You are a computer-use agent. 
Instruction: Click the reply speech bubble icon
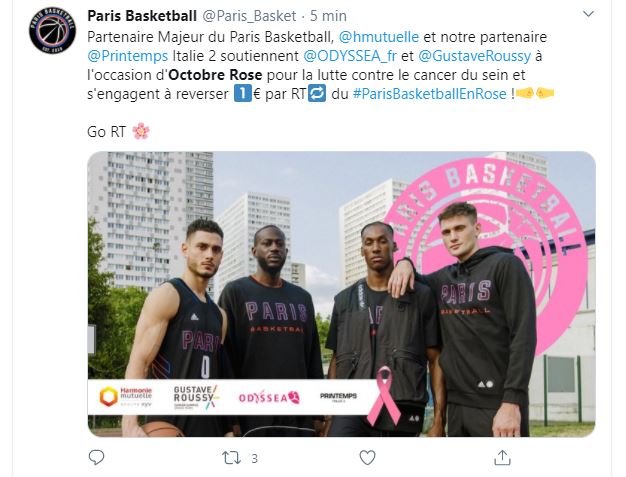pos(96,457)
